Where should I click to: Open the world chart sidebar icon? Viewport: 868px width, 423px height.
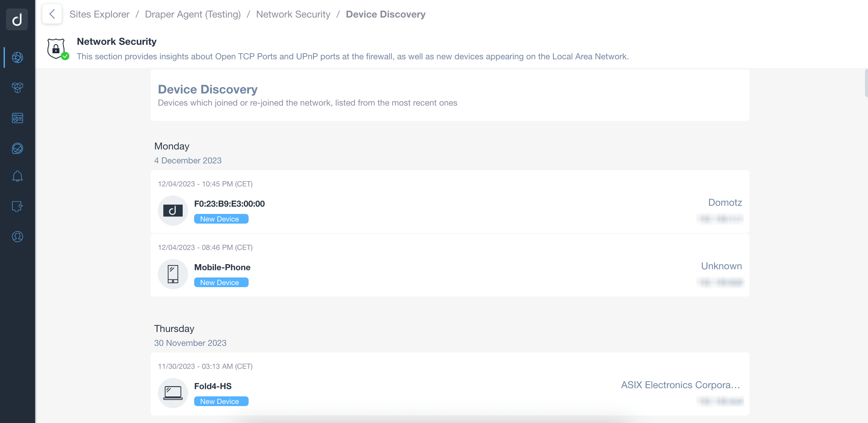coord(17,148)
